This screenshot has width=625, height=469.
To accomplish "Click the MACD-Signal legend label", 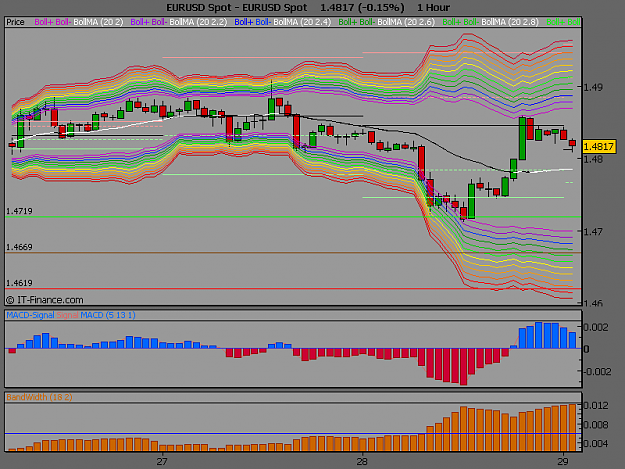I will [x=30, y=315].
